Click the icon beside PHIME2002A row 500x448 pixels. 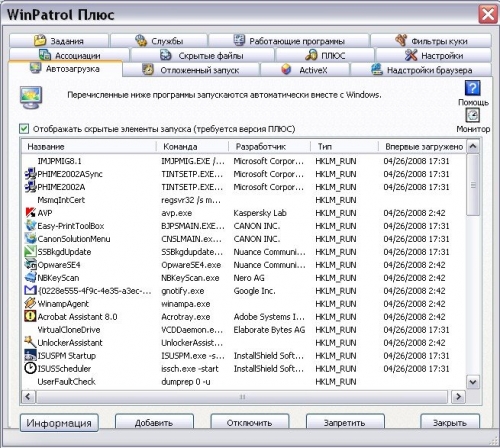pyautogui.click(x=30, y=187)
